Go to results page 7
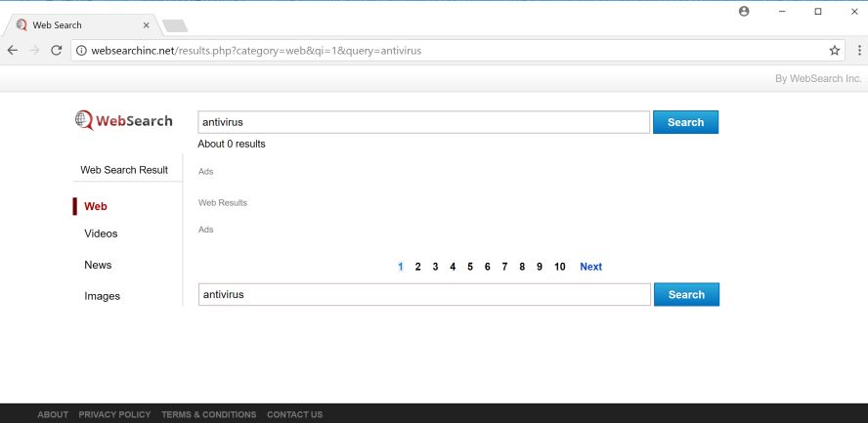 click(504, 267)
